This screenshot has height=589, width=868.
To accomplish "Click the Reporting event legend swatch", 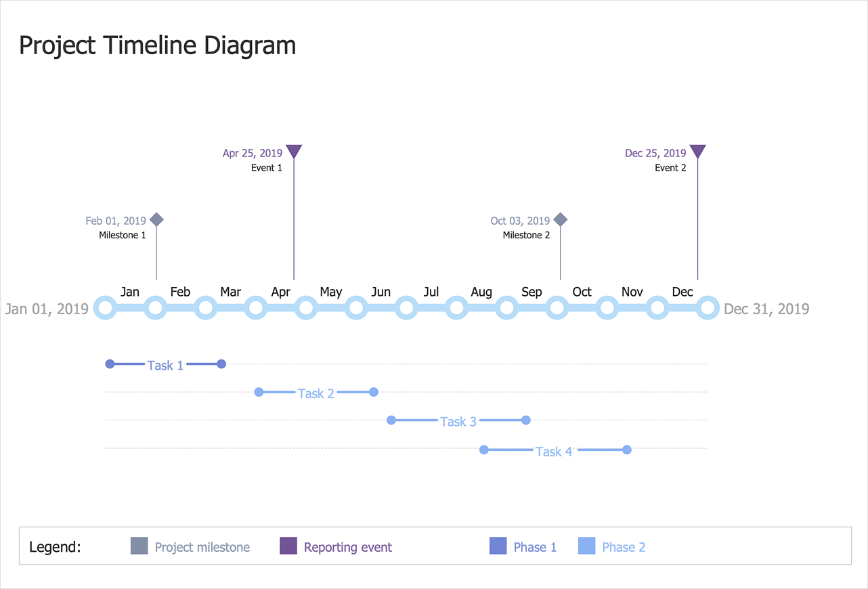I will pos(288,546).
